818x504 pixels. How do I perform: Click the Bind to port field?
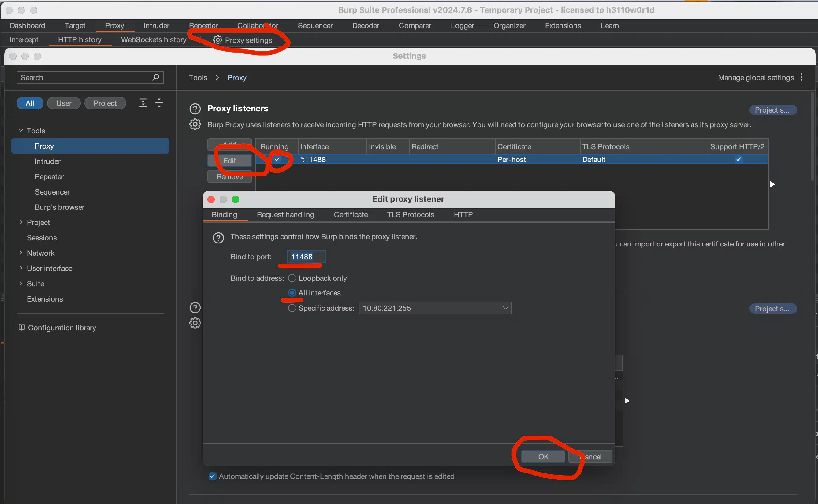tap(306, 257)
